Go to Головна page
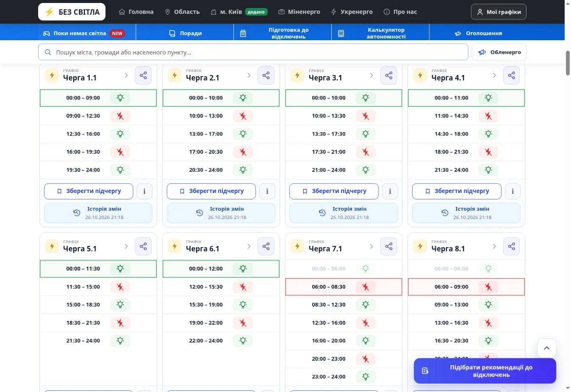This screenshot has height=392, width=571. [x=136, y=12]
